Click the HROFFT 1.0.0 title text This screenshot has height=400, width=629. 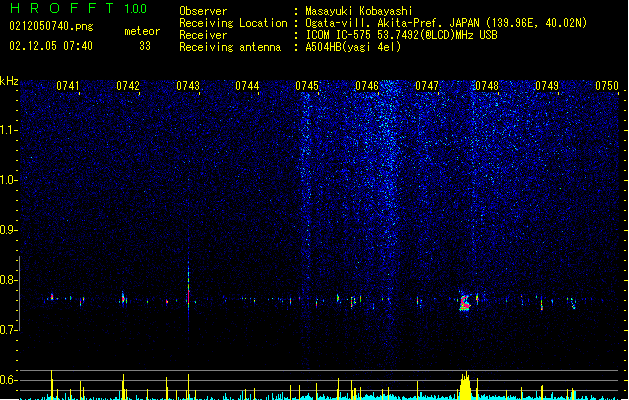click(x=78, y=8)
